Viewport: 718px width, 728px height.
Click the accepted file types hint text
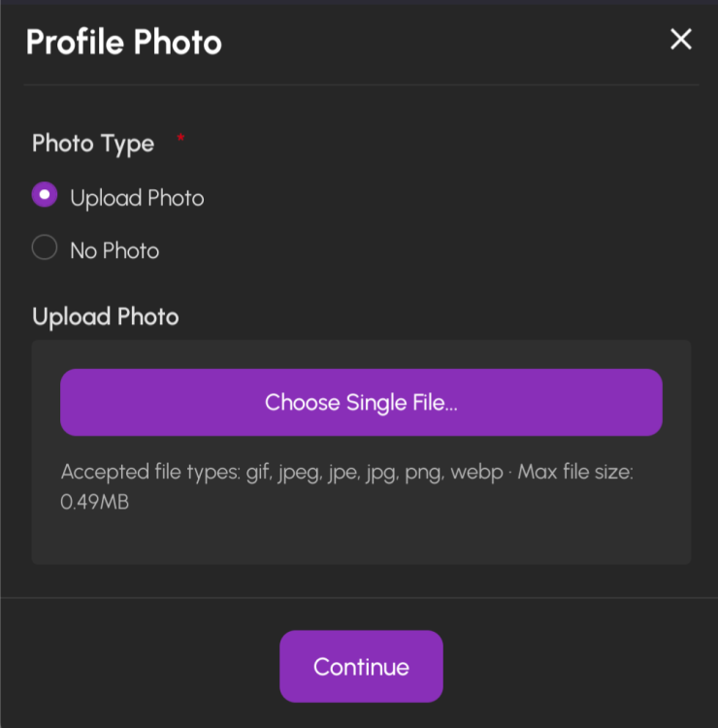coord(281,473)
